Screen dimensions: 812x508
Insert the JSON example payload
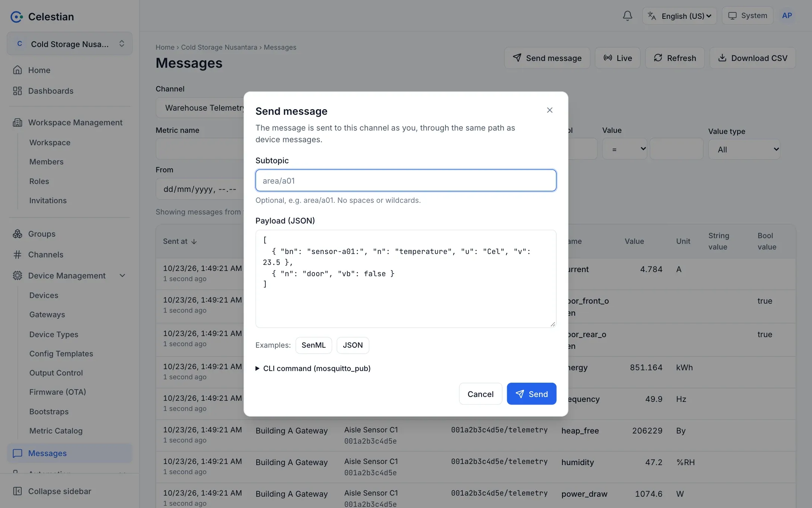[x=353, y=345]
